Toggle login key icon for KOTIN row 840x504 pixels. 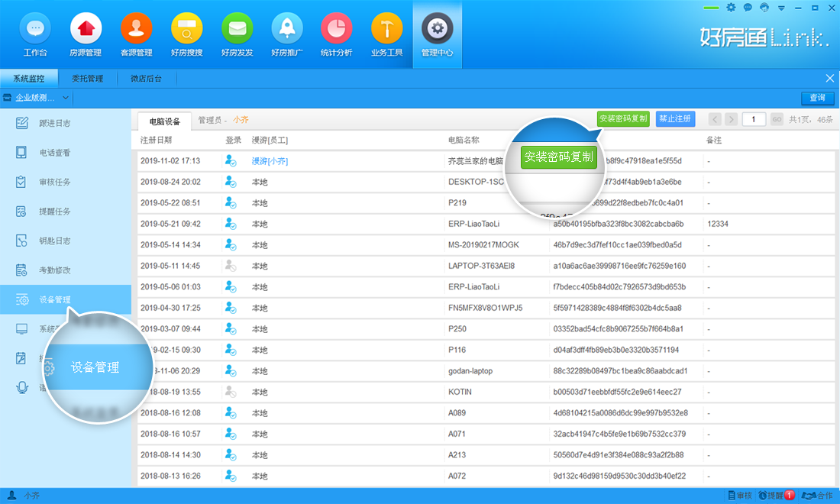pos(231,392)
